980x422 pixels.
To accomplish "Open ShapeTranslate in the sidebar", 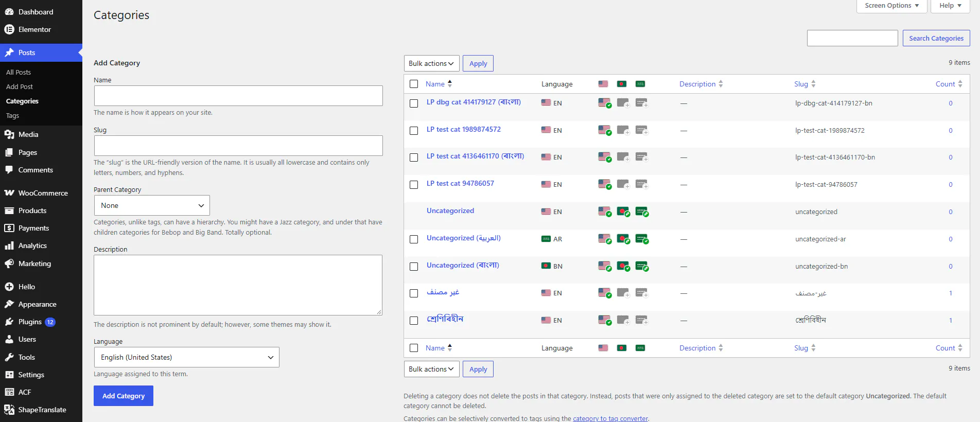I will click(41, 410).
